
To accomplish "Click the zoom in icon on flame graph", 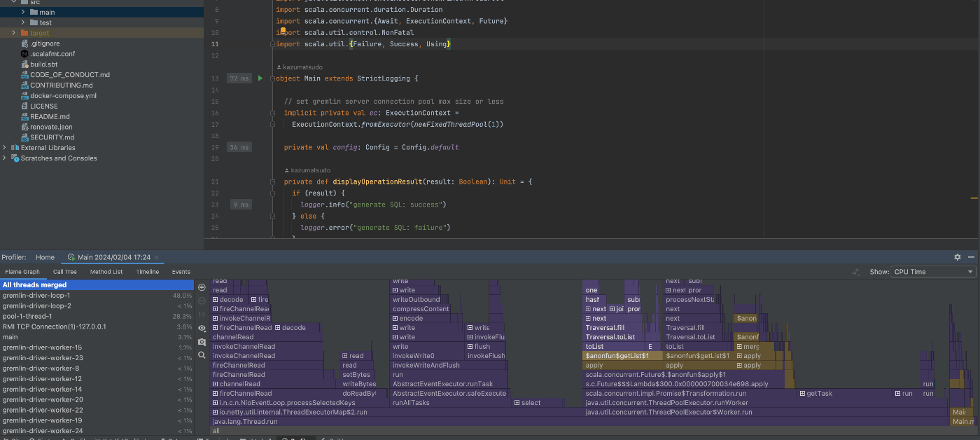I will click(202, 287).
